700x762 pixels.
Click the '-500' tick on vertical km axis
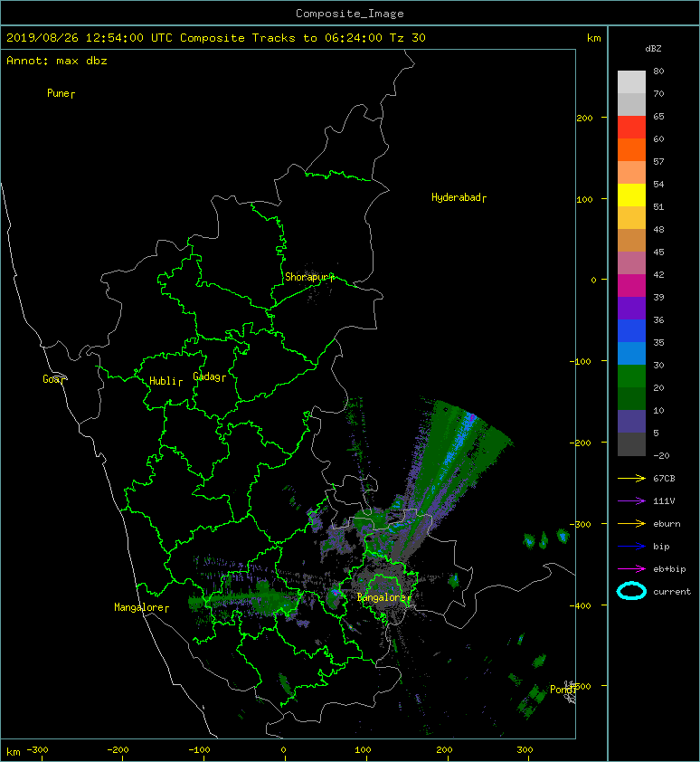point(581,686)
